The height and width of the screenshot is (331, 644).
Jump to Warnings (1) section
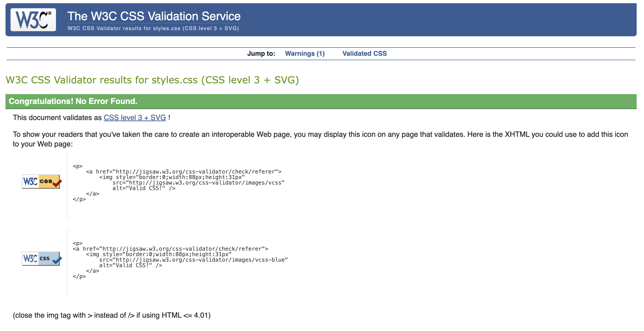(305, 53)
